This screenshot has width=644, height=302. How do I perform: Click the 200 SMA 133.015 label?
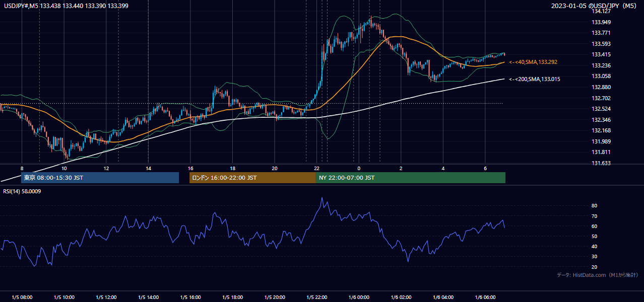coord(534,79)
